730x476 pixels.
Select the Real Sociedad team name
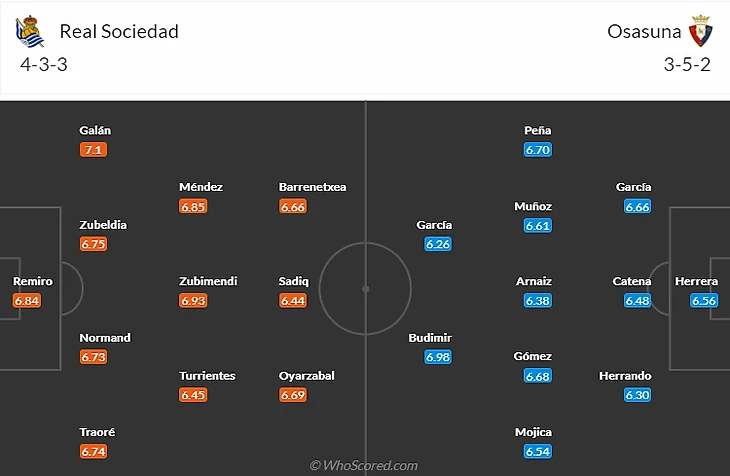pos(119,31)
